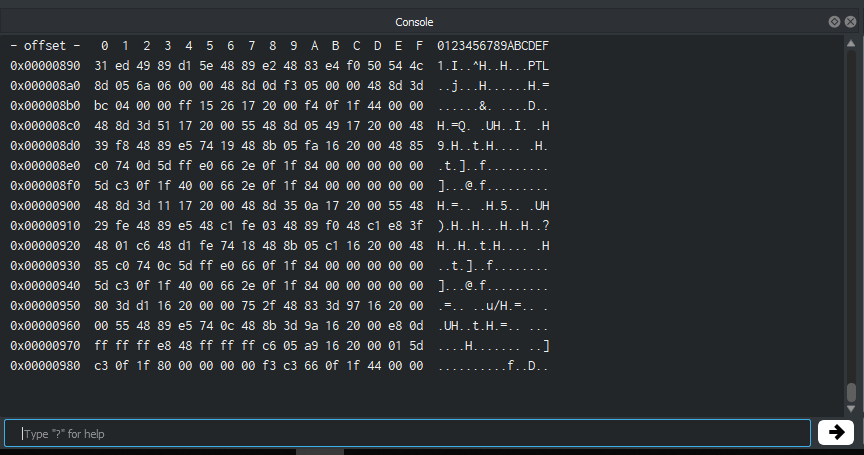This screenshot has width=864, height=455.
Task: Click ASCII text '1.I..^H..H...PTL'
Action: [493, 66]
